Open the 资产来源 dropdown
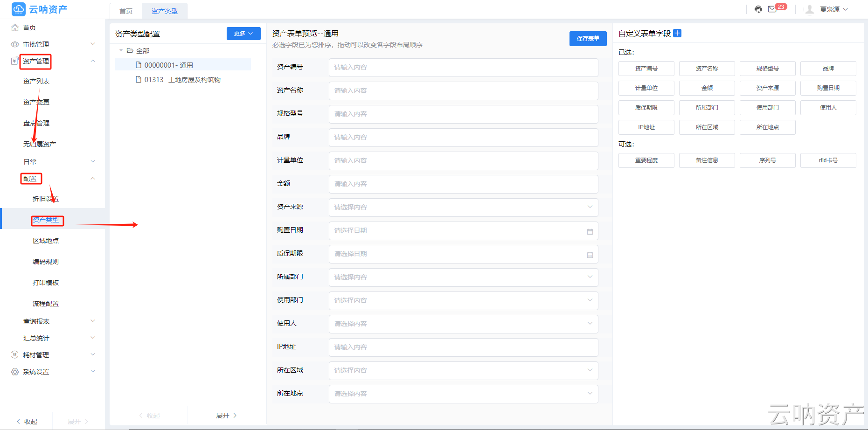The image size is (868, 430). point(464,208)
